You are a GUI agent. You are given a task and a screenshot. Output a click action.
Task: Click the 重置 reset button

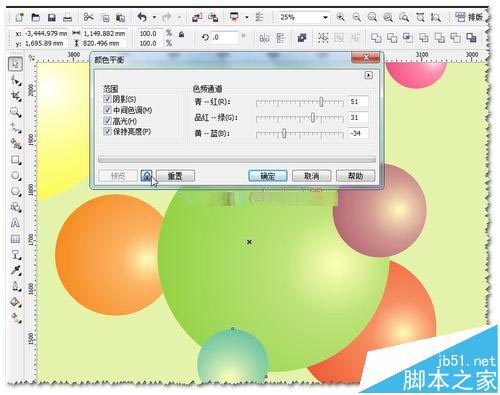pyautogui.click(x=175, y=176)
